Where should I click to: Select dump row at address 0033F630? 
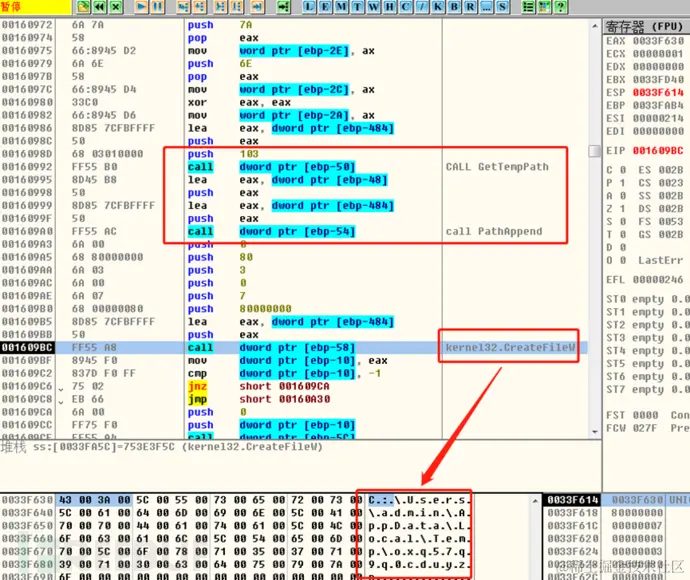point(235,500)
